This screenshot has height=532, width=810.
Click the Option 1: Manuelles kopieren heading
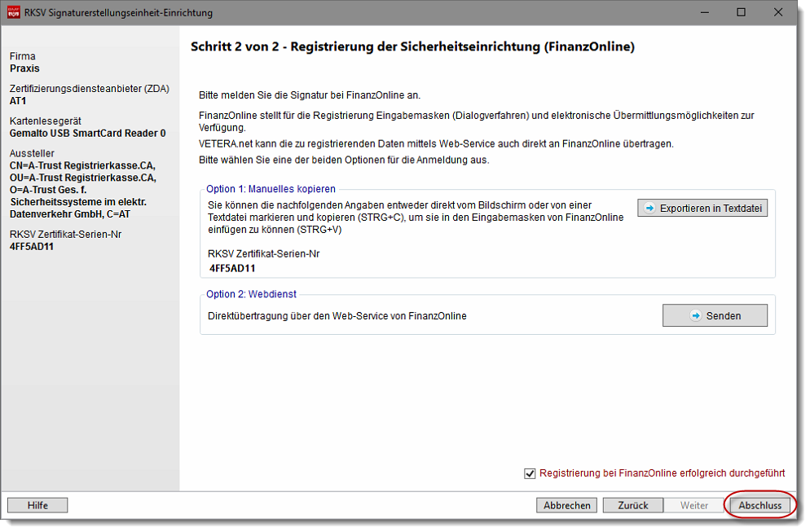pos(271,189)
